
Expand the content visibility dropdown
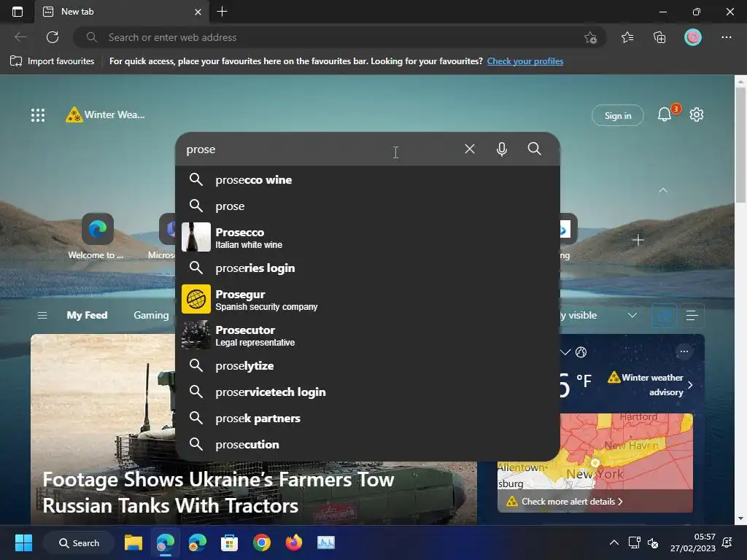coord(632,315)
